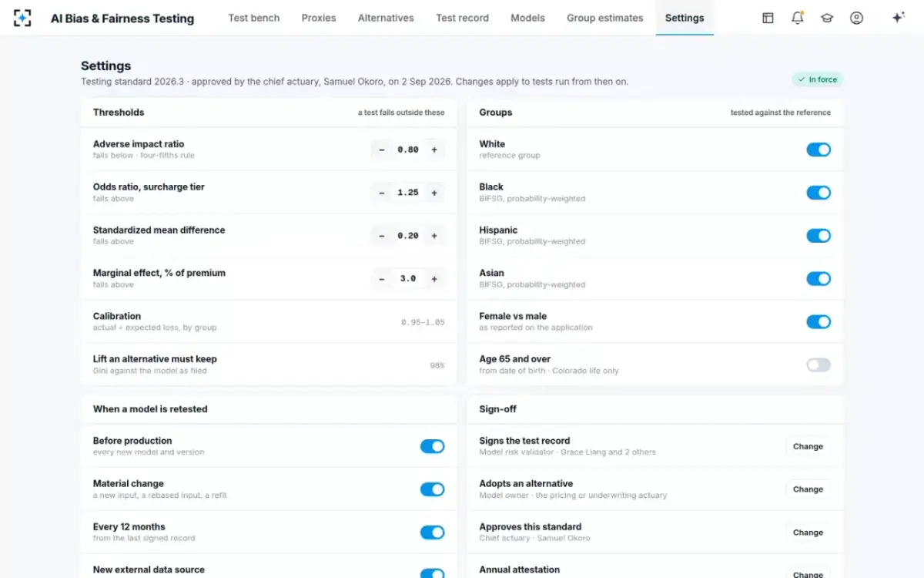Decrease Marginal effect % of premium
Viewport: 924px width, 578px height.
(382, 279)
